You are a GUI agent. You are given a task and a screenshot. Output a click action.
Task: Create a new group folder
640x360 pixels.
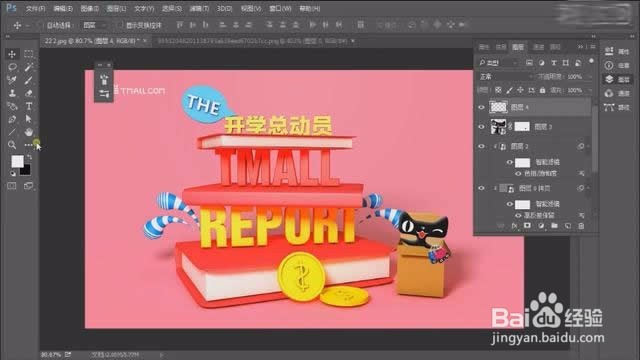click(554, 226)
